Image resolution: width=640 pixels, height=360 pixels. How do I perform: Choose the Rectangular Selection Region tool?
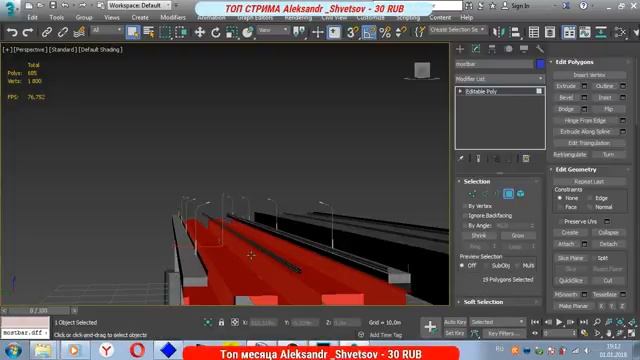[x=165, y=32]
